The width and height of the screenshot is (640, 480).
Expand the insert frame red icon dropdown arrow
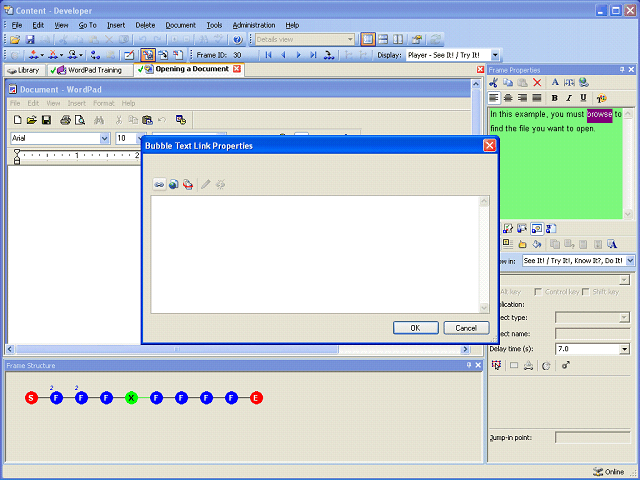pos(42,55)
